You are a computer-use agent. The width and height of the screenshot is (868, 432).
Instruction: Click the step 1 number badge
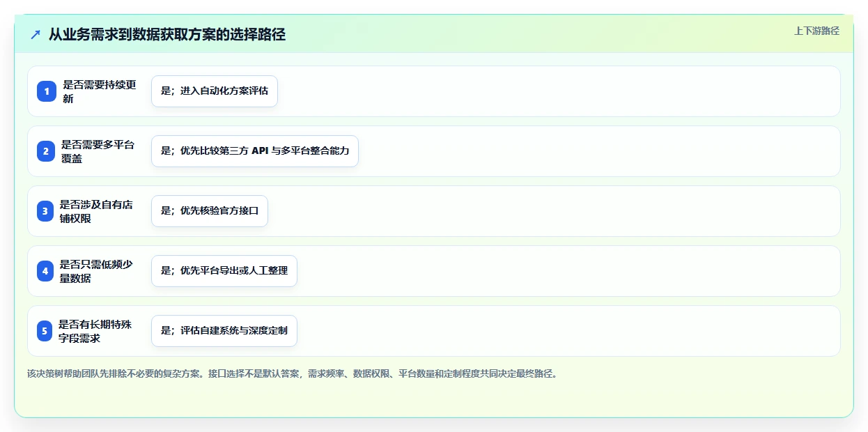point(46,91)
